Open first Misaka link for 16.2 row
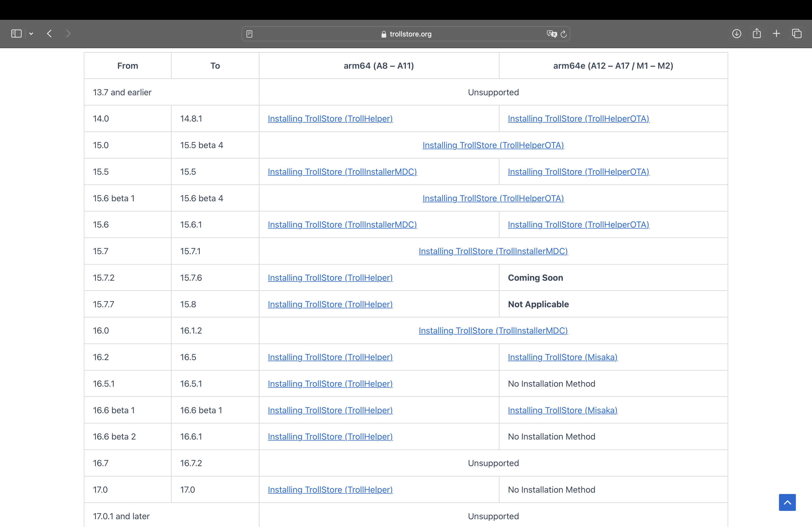This screenshot has height=527, width=812. click(562, 357)
